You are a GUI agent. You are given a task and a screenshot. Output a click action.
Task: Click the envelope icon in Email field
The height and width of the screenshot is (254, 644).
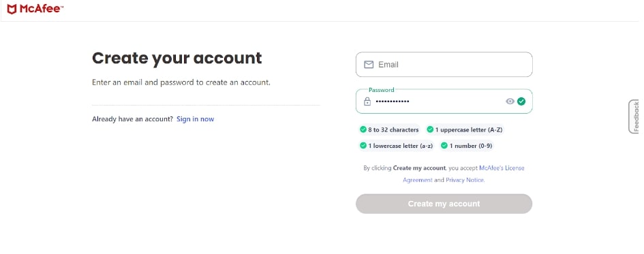click(369, 65)
